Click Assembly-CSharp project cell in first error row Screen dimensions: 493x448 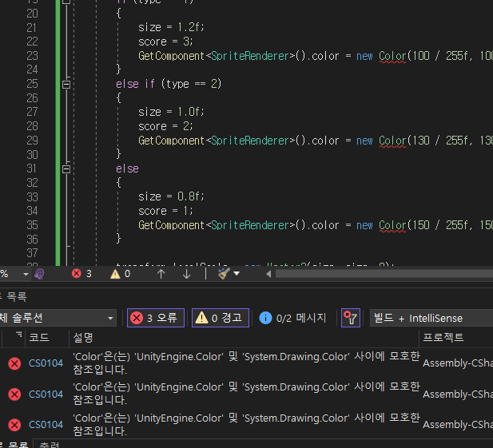click(458, 363)
